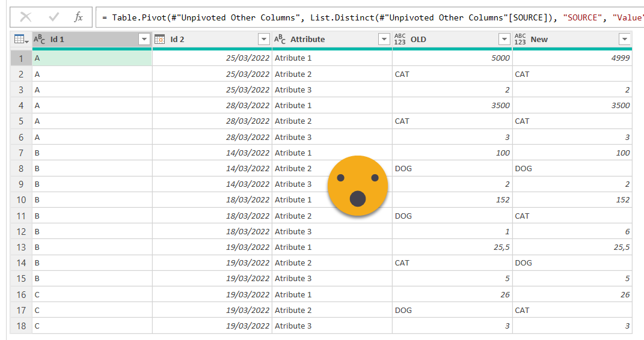Image resolution: width=644 pixels, height=340 pixels.
Task: Click the text data type icon of Id 1
Action: 40,40
